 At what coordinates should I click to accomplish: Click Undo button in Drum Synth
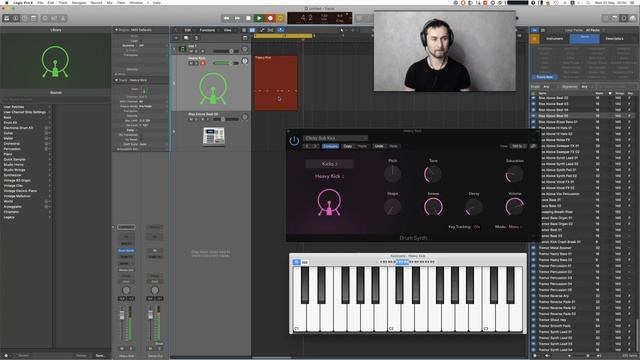379,146
